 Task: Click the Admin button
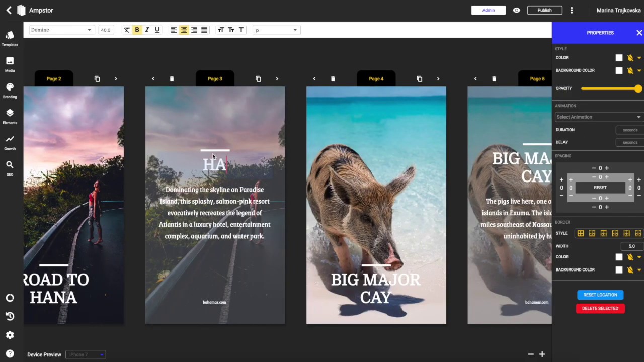(x=489, y=10)
